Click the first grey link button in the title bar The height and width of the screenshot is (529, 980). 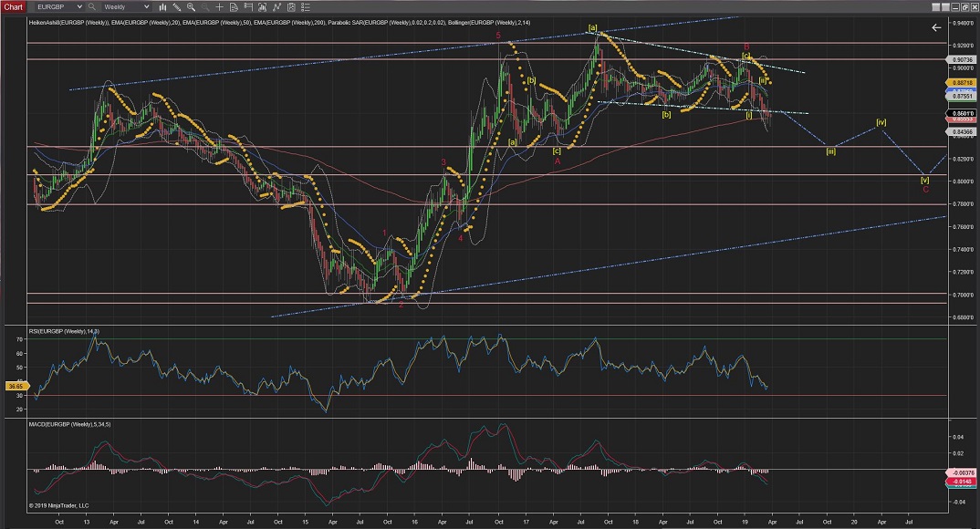click(x=935, y=7)
